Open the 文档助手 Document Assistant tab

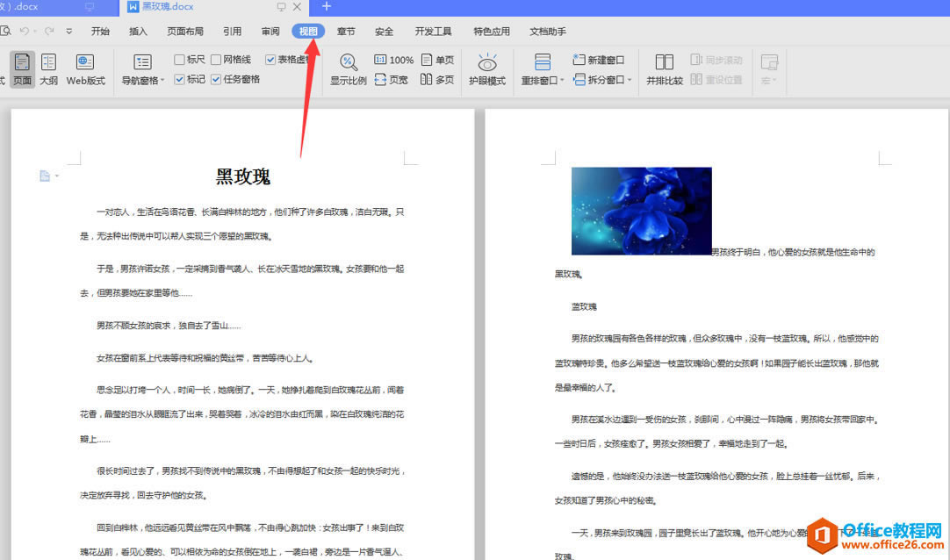coord(548,32)
